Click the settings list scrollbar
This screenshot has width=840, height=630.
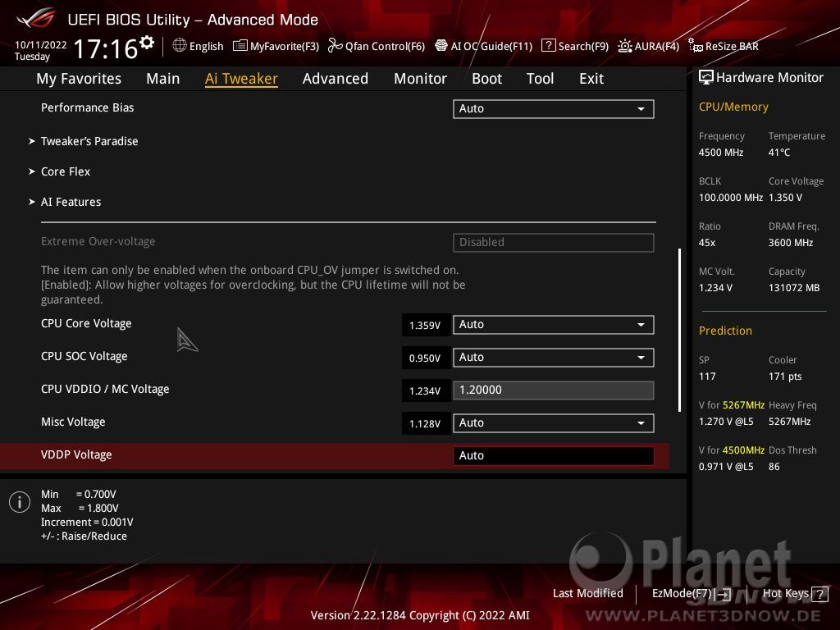pos(680,330)
